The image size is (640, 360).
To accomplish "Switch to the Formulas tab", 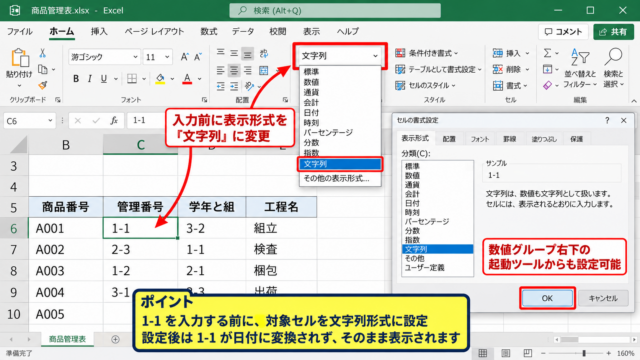I will pos(209,31).
